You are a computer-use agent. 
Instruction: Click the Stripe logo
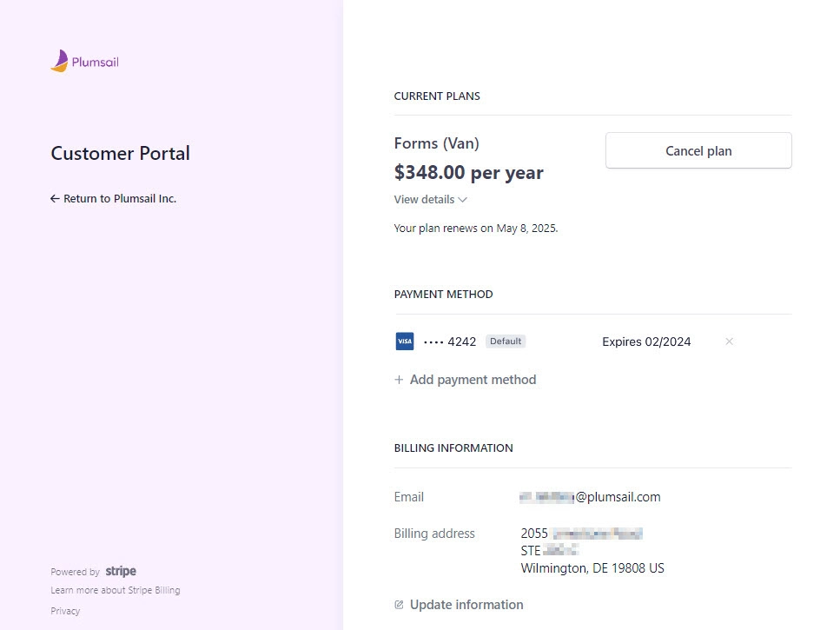(121, 571)
